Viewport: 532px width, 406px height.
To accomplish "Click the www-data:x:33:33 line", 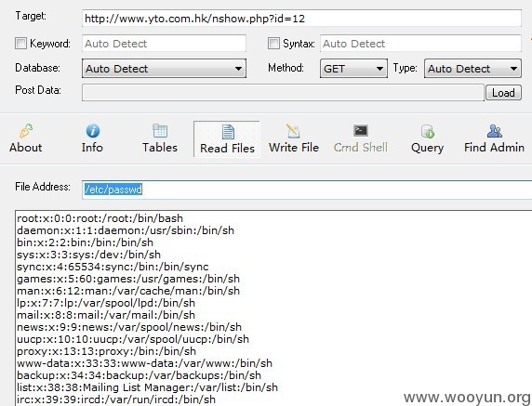I will point(144,363).
